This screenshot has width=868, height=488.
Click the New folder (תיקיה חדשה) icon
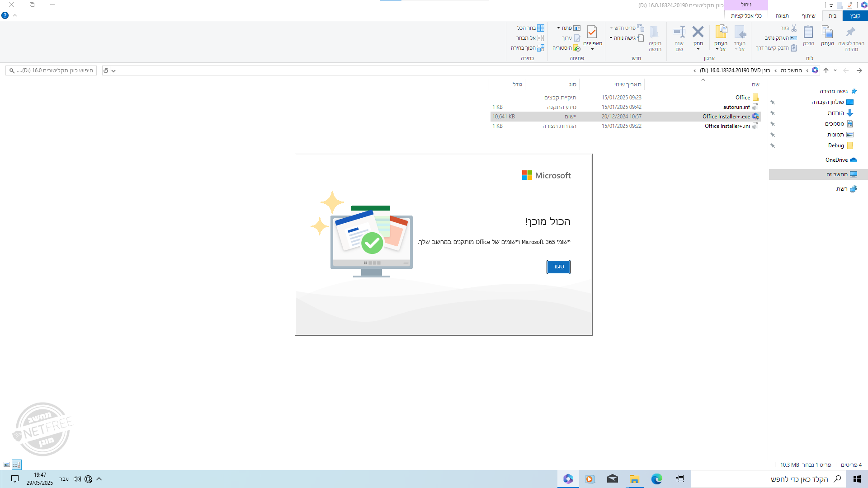pyautogui.click(x=655, y=32)
